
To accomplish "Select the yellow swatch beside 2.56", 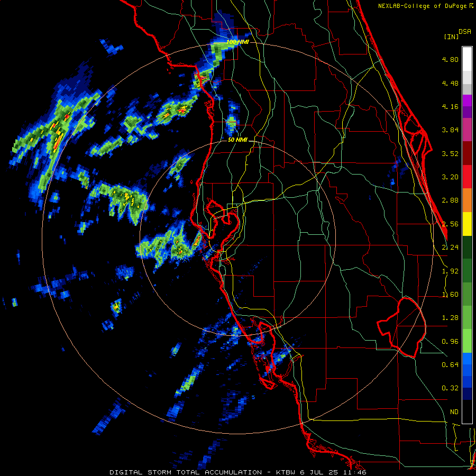I will 467,224.
